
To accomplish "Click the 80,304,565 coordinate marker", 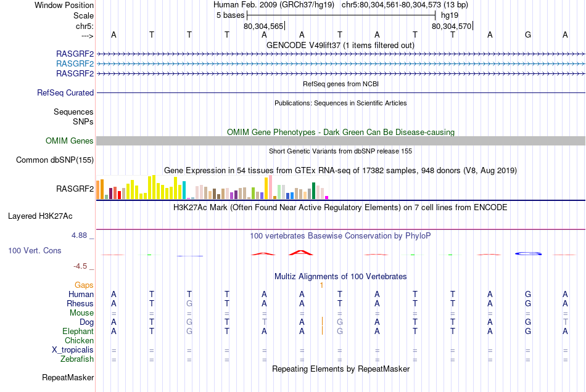I will point(263,26).
